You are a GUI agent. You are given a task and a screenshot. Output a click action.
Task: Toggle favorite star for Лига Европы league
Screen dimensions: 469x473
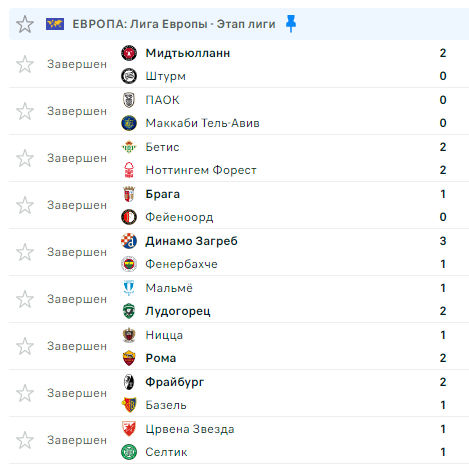[25, 24]
